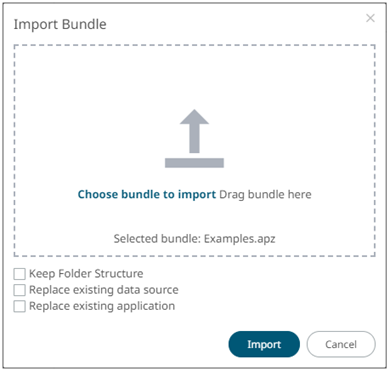Click the Replace existing application label
This screenshot has height=371, width=390.
pos(102,306)
